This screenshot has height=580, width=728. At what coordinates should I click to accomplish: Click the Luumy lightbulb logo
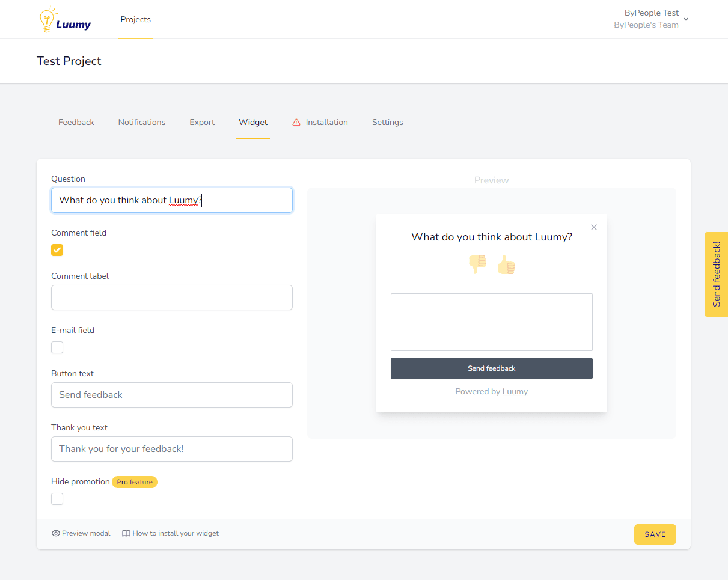(64, 20)
